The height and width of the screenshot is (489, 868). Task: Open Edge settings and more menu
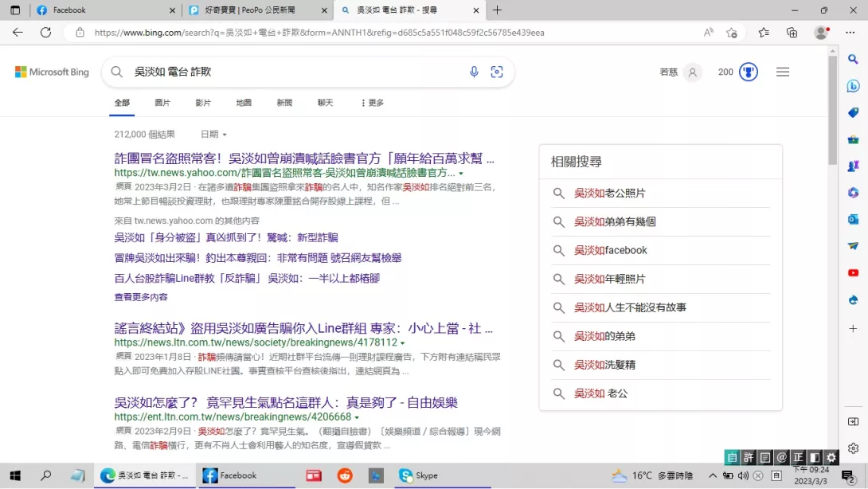(850, 33)
